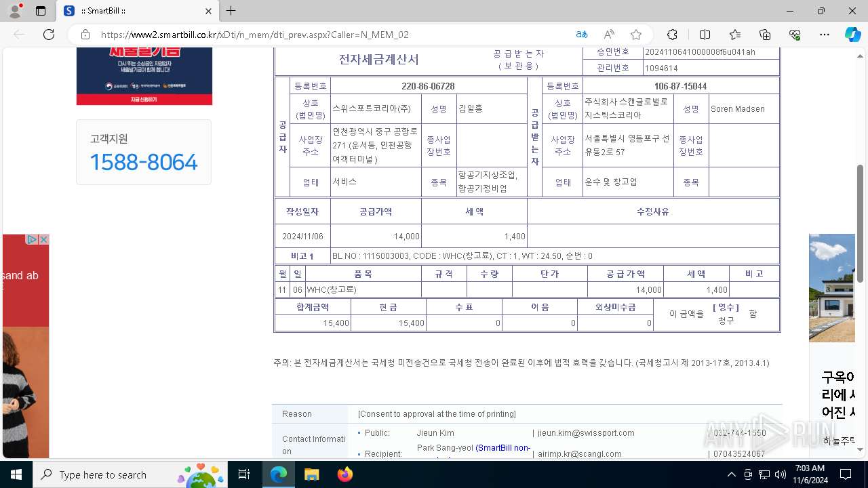The width and height of the screenshot is (868, 488).
Task: Click the taskbar search box
Action: click(x=129, y=474)
